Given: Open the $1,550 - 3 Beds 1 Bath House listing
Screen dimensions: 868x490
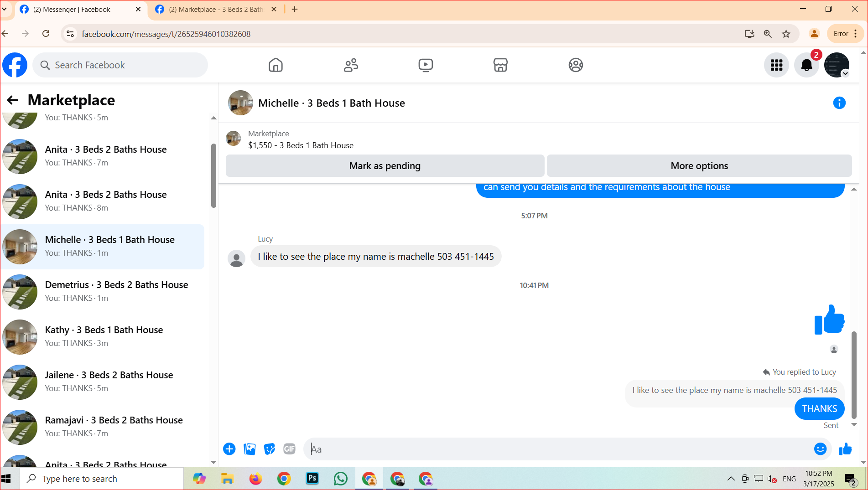Looking at the screenshot, I should (301, 145).
